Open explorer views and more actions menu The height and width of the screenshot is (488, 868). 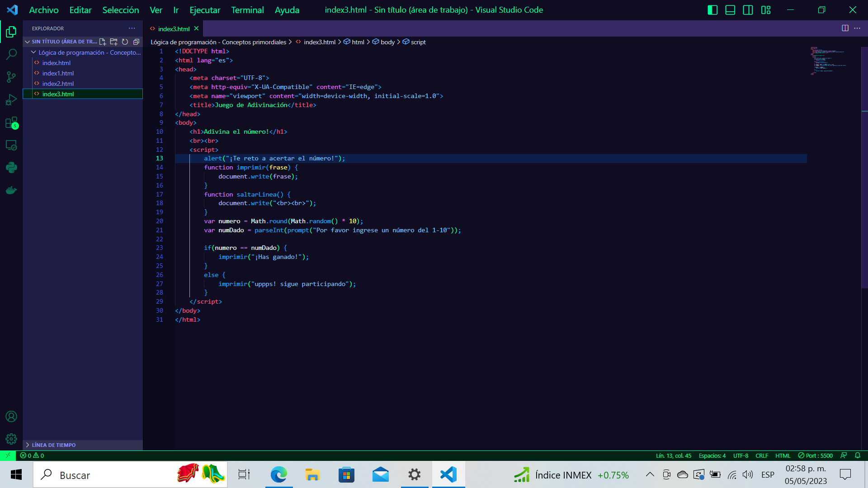point(132,28)
